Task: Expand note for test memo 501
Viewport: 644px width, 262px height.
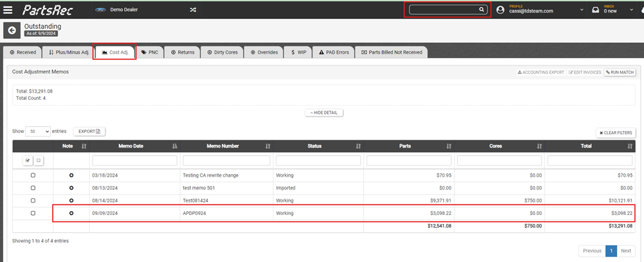Action: [71, 188]
